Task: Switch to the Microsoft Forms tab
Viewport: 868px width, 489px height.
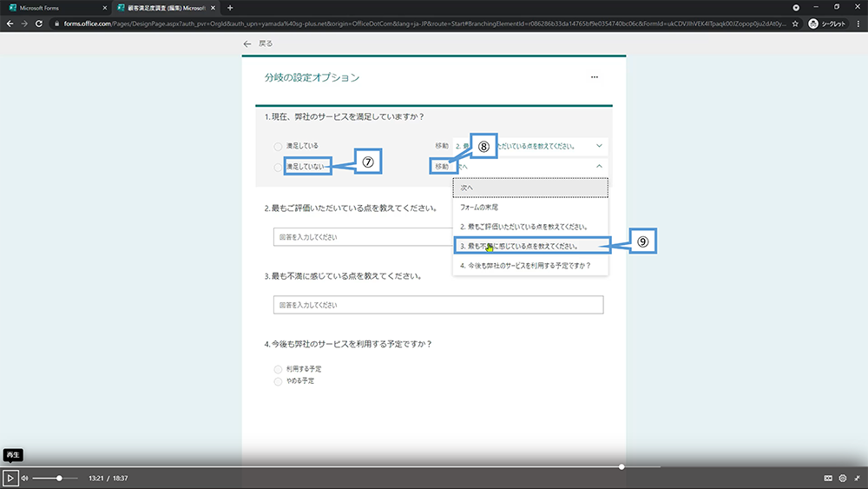Action: pos(56,8)
